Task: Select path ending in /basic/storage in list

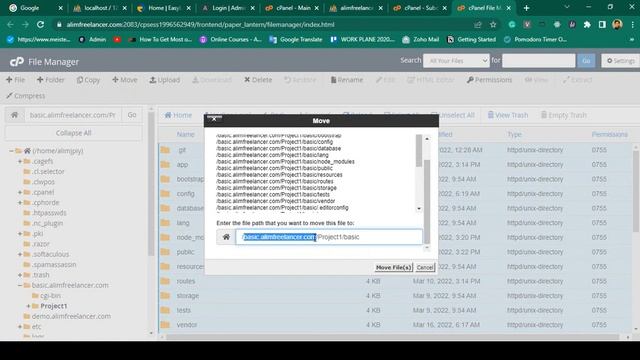Action: (x=276, y=188)
